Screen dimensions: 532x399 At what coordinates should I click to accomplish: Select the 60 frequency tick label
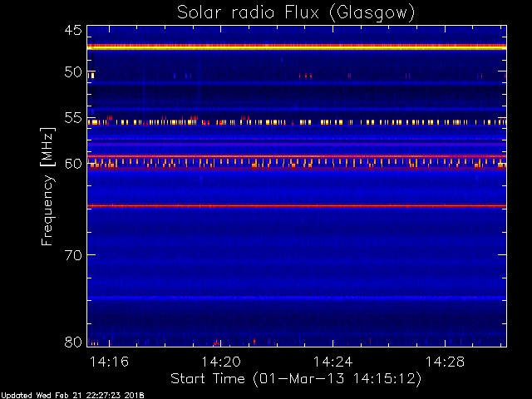pos(73,164)
